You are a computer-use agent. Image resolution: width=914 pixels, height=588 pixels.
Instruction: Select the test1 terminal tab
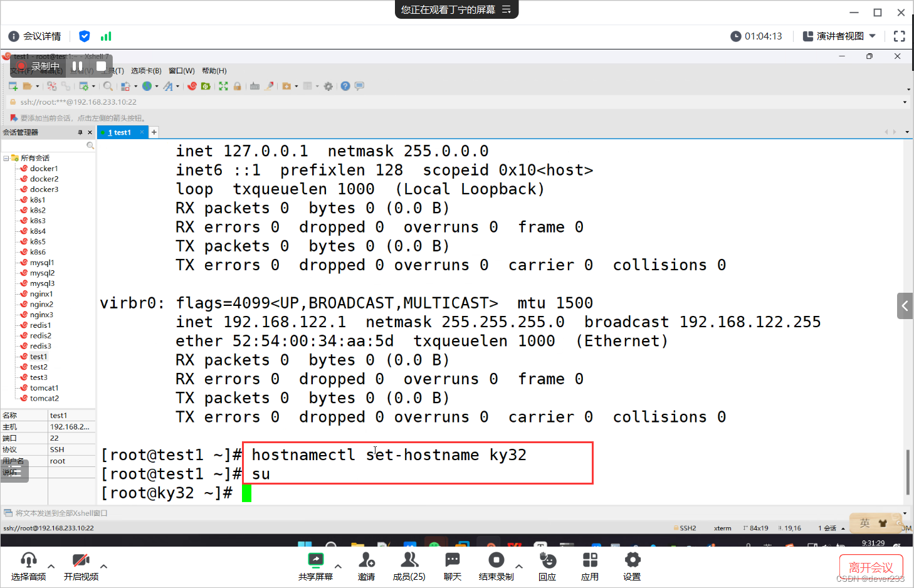pyautogui.click(x=119, y=132)
